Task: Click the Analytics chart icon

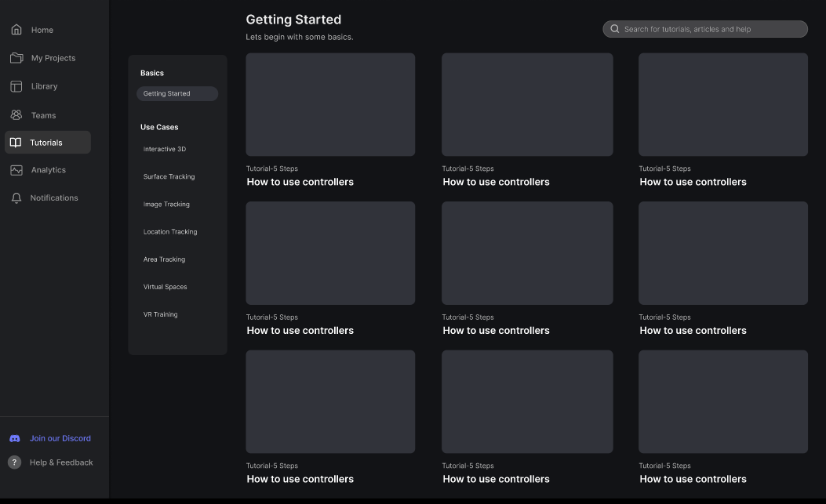Action: coord(16,170)
